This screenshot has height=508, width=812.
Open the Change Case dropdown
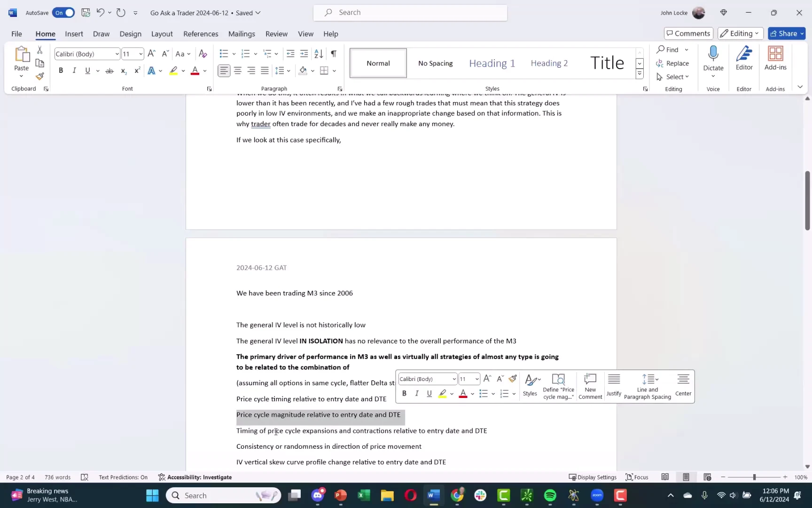(183, 54)
